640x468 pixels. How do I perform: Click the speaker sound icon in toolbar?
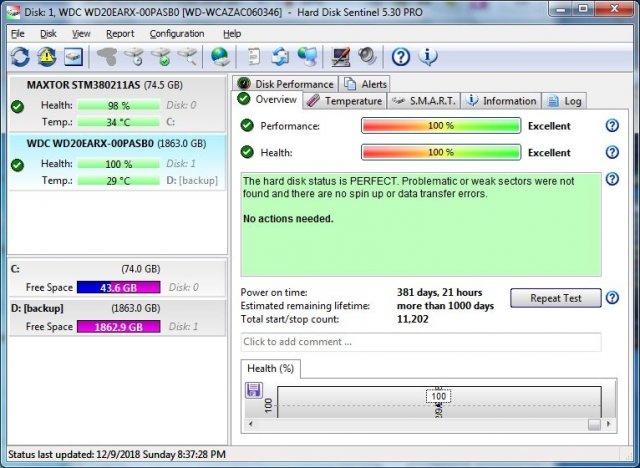click(x=367, y=57)
